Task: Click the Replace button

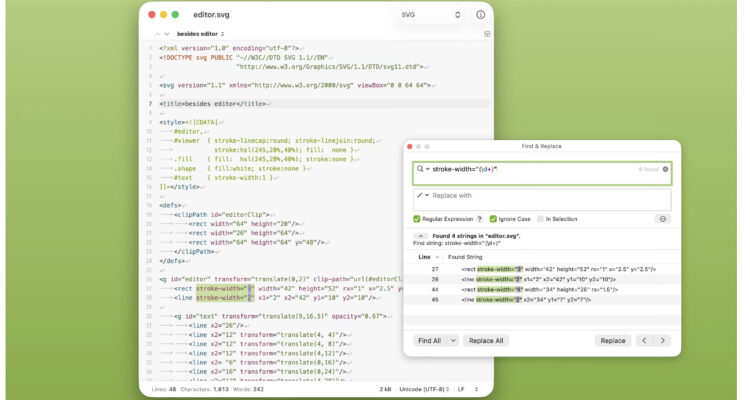Action: [612, 340]
